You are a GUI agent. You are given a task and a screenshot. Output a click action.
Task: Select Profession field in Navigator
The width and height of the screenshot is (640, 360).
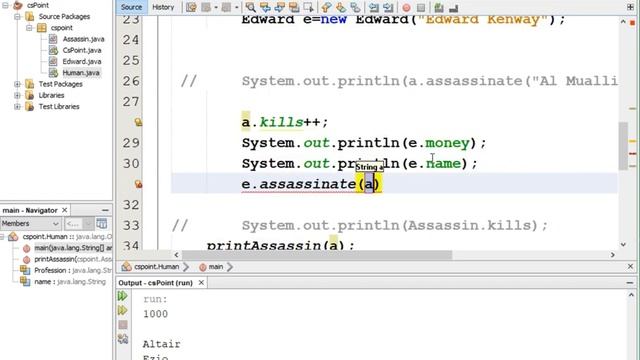pyautogui.click(x=73, y=270)
